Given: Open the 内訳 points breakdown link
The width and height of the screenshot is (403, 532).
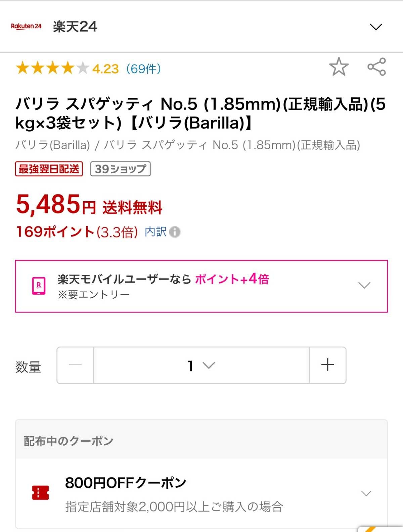Looking at the screenshot, I should tap(155, 232).
